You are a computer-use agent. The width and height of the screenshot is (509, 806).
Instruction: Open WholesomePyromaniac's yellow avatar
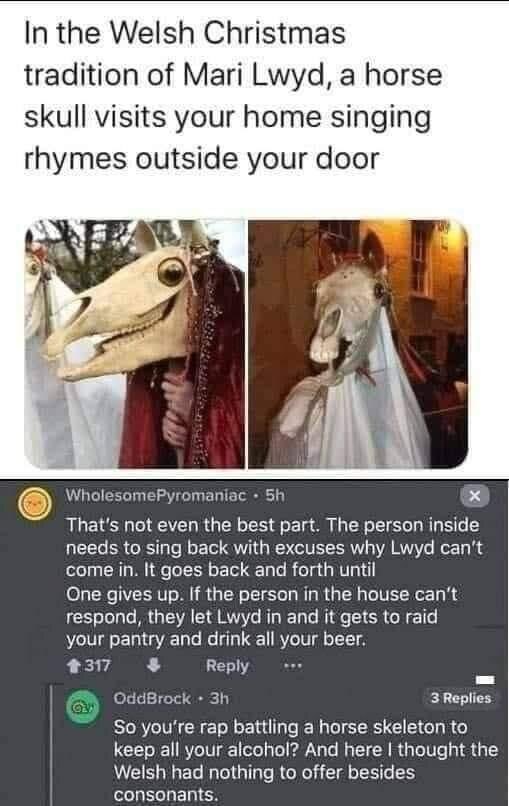tap(34, 504)
